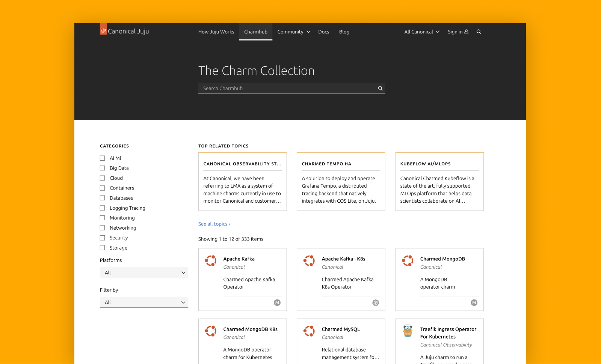Open the Blog nav item

[x=344, y=32]
